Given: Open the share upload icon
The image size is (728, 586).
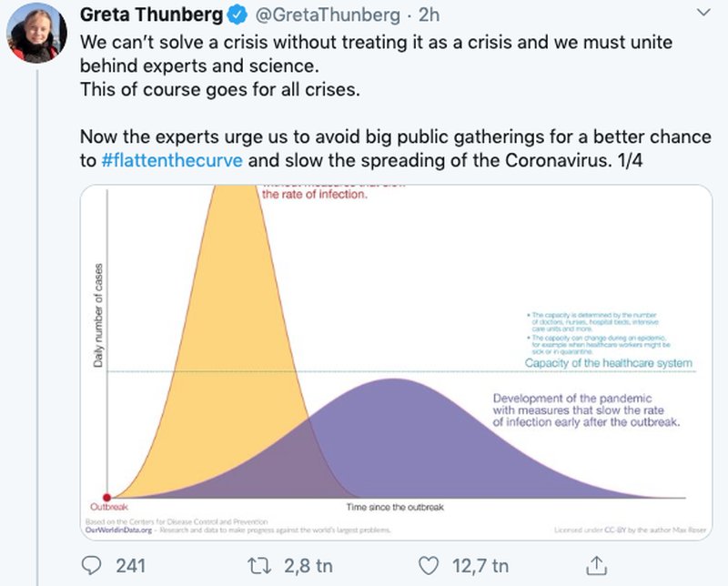Looking at the screenshot, I should coord(597,566).
